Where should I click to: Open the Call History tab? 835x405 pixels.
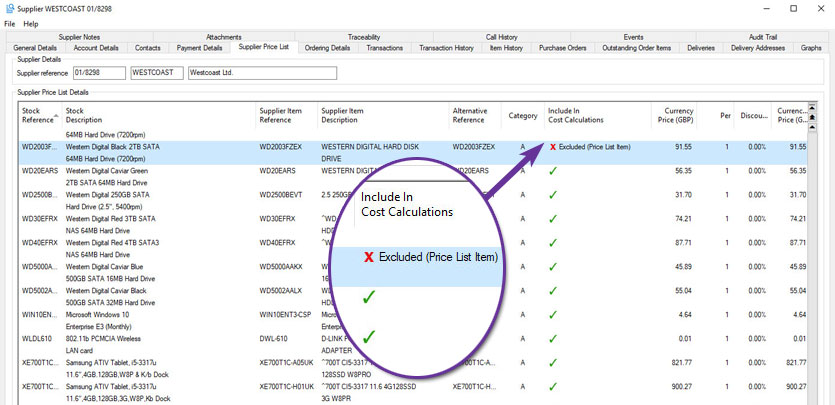coord(502,37)
